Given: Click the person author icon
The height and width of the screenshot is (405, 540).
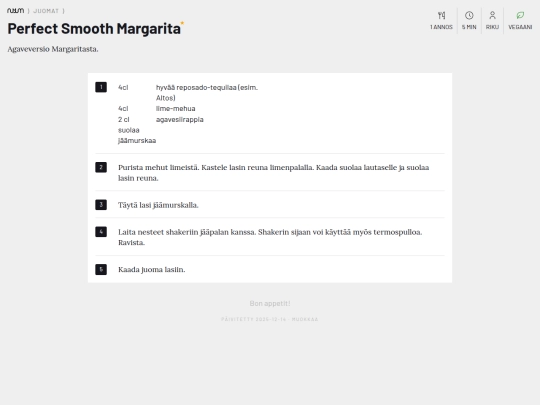Looking at the screenshot, I should [492, 15].
